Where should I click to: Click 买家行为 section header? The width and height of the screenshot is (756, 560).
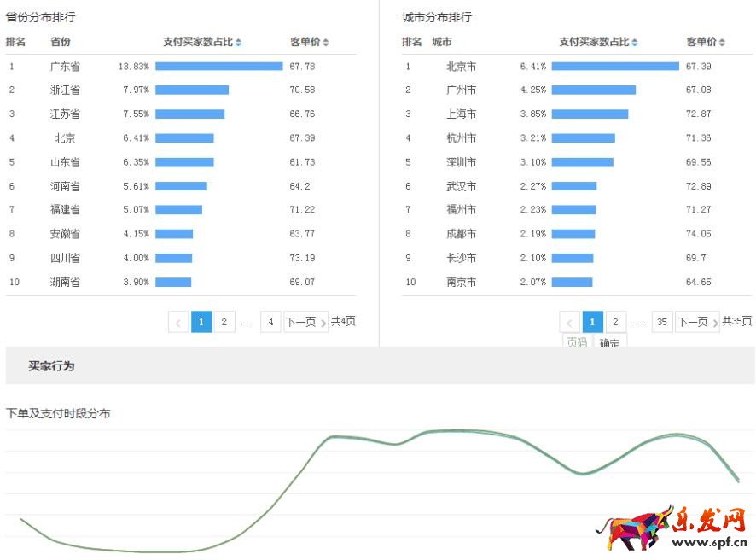51,366
